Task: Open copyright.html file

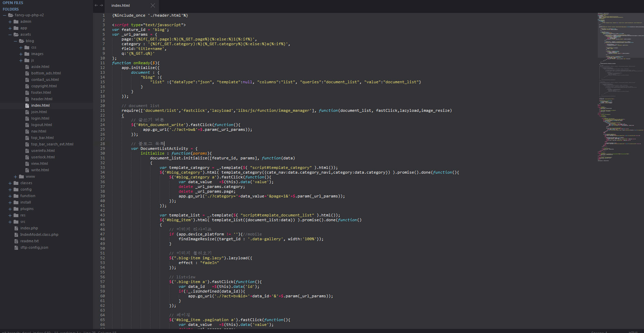Action: pos(44,86)
